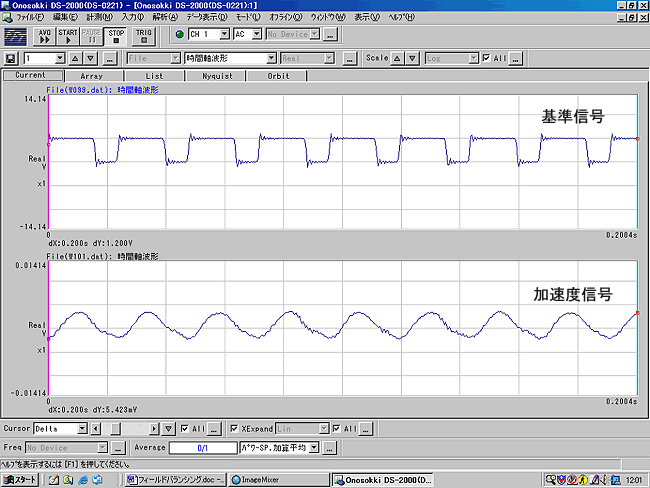Screen dimensions: 650x488
Task: Open the 解析(A) menu
Action: tap(165, 17)
